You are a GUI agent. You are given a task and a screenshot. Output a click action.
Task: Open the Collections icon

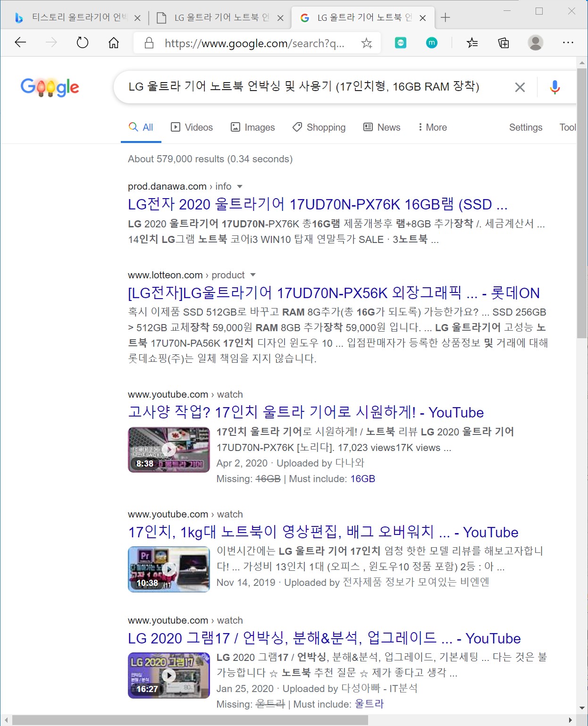point(504,43)
